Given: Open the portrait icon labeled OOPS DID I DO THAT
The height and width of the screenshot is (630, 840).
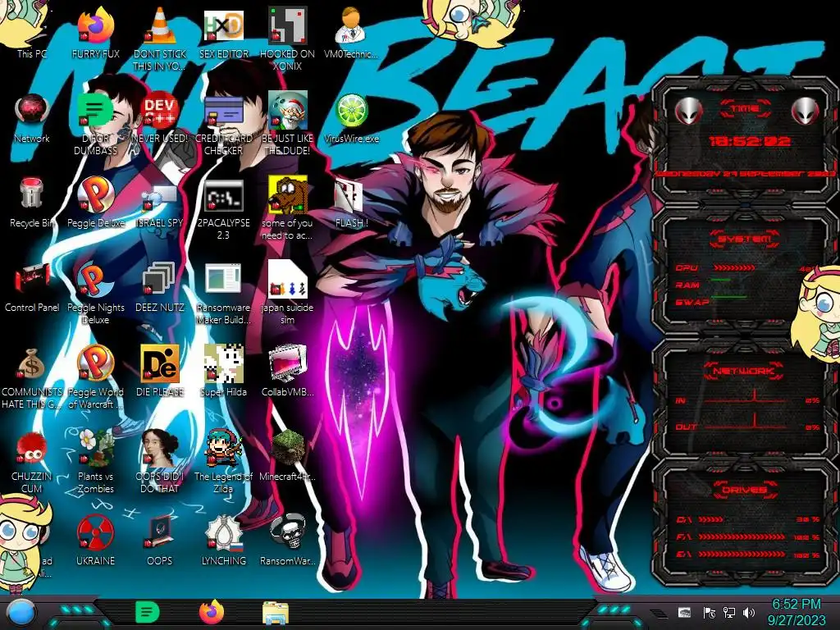Looking at the screenshot, I should pyautogui.click(x=160, y=462).
